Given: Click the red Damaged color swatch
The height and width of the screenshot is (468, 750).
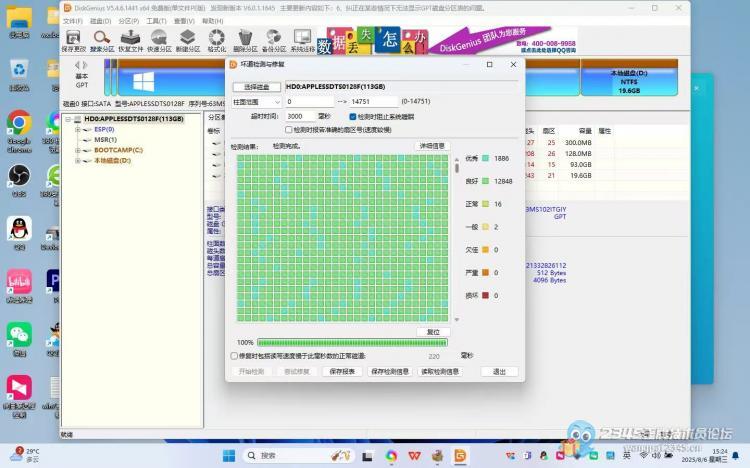Looking at the screenshot, I should [485, 295].
